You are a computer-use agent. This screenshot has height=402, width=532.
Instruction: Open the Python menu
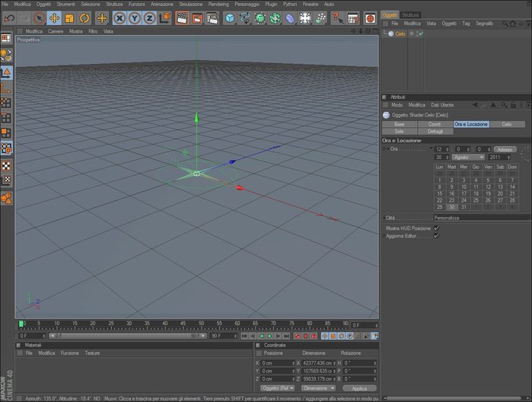[x=290, y=4]
